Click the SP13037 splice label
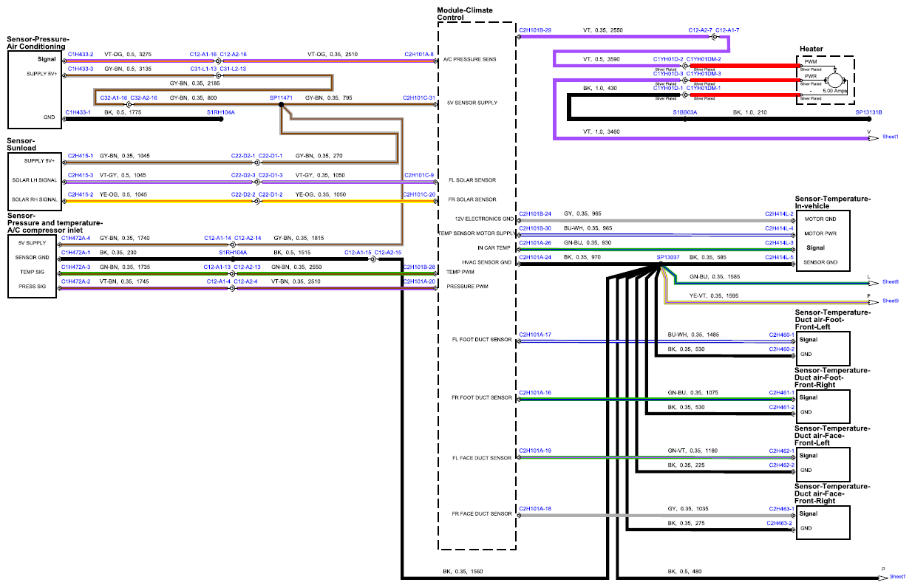 [x=669, y=257]
